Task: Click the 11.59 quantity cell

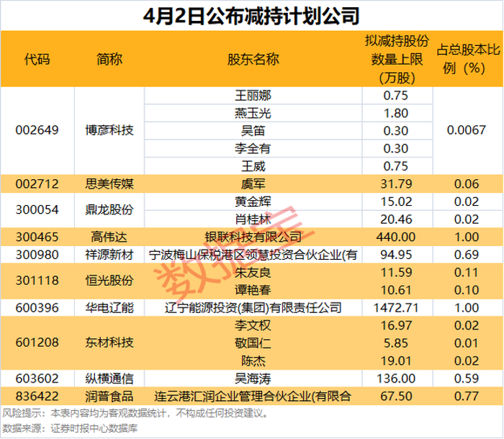Action: 396,273
